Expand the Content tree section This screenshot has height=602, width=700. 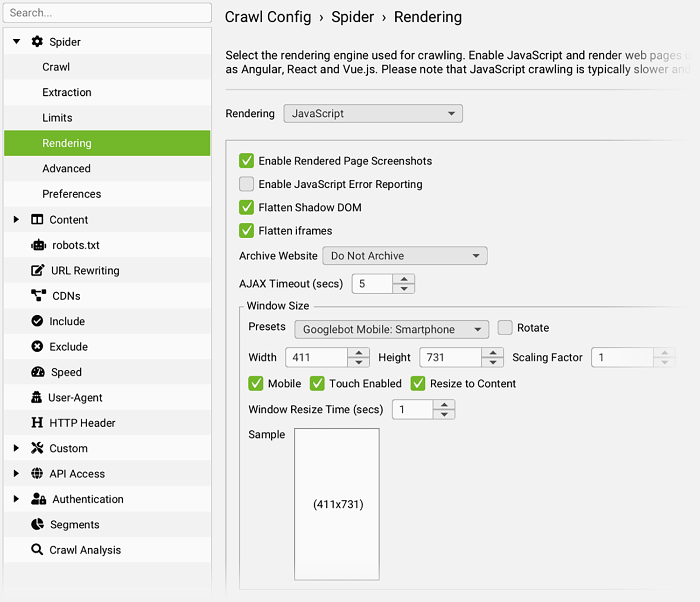pos(16,220)
